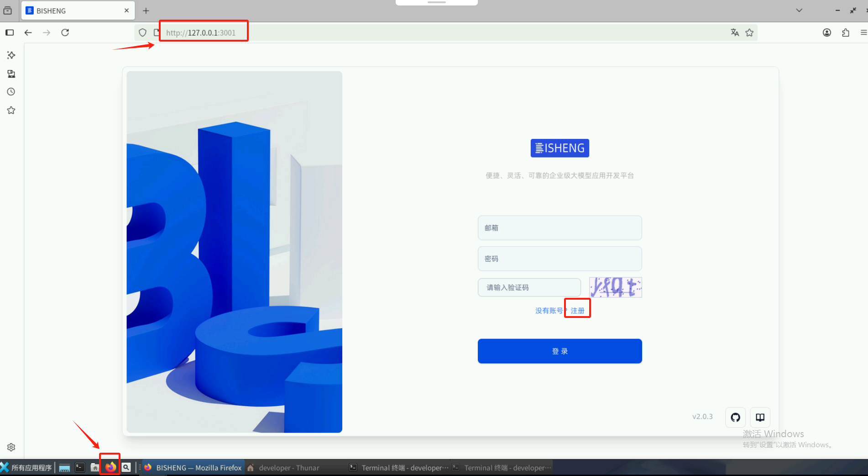The image size is (868, 476).
Task: Bookmark this page with the star icon
Action: [749, 32]
